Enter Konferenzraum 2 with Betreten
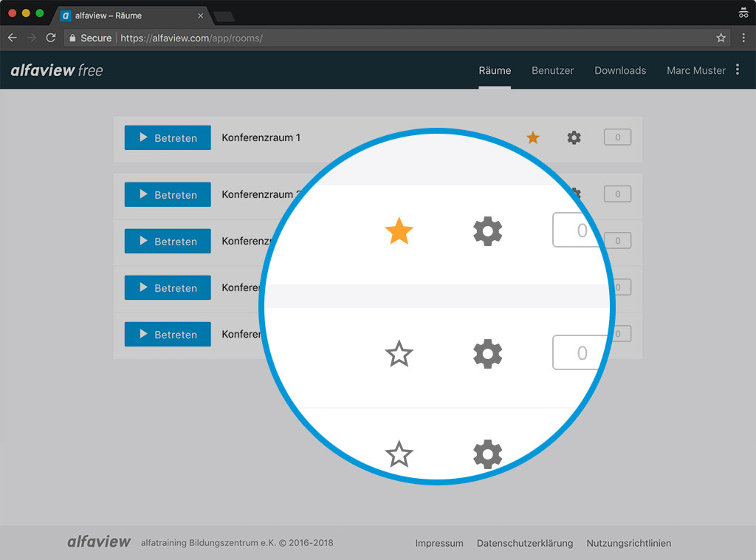Image resolution: width=756 pixels, height=560 pixels. [168, 194]
